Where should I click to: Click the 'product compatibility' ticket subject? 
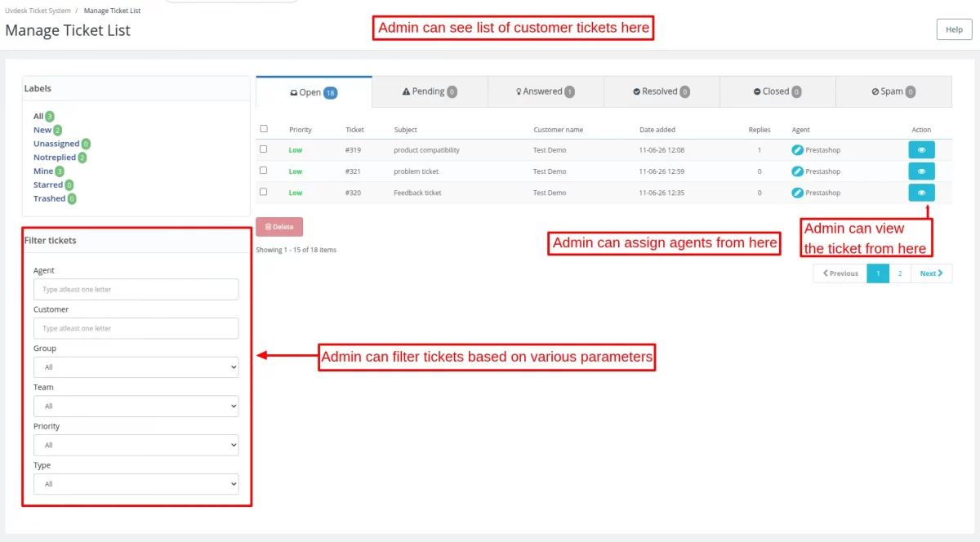(426, 150)
